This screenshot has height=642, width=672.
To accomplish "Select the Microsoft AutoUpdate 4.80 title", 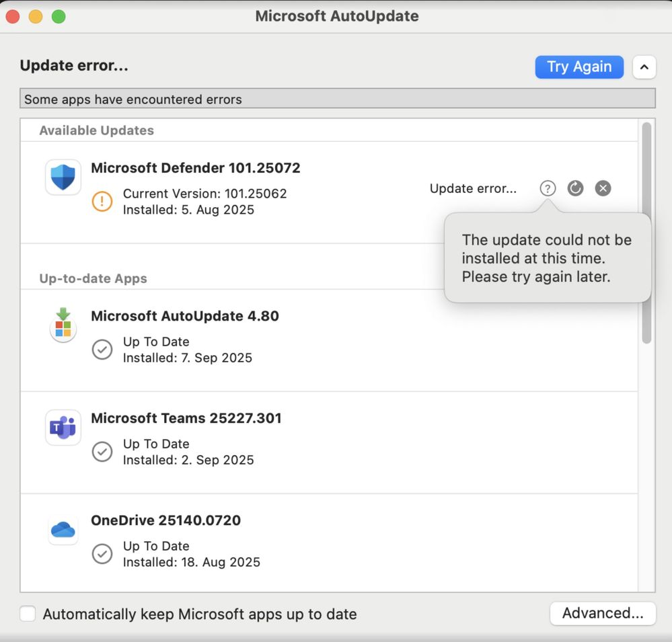I will click(185, 316).
